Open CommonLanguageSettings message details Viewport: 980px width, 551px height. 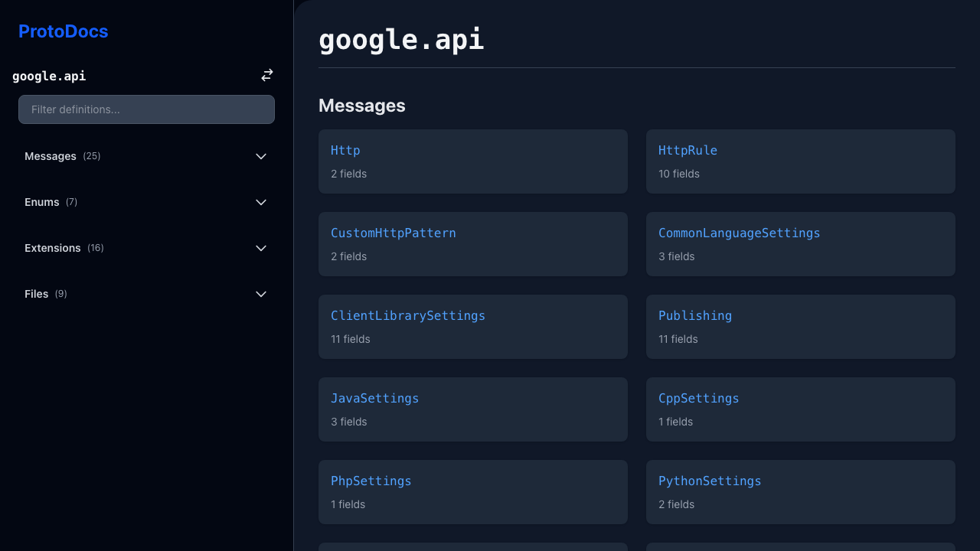pyautogui.click(x=801, y=244)
